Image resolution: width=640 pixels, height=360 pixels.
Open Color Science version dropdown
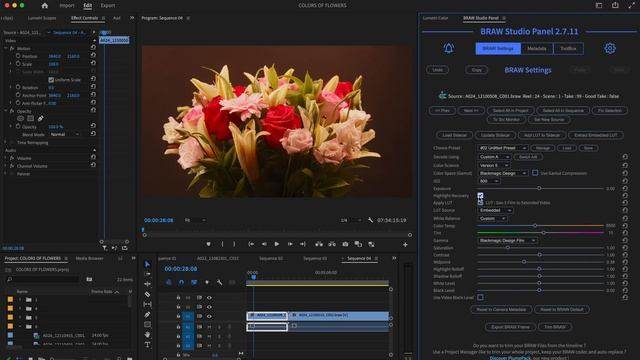click(493, 165)
